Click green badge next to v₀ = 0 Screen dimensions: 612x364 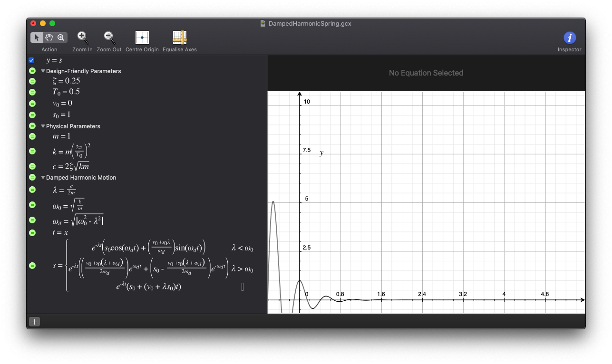32,104
